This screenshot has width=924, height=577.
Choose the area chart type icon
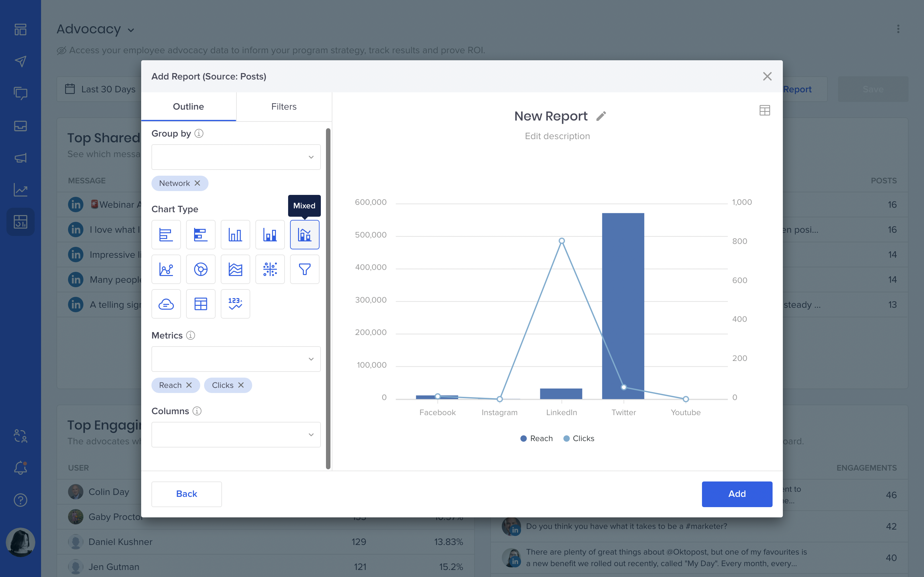(x=235, y=269)
